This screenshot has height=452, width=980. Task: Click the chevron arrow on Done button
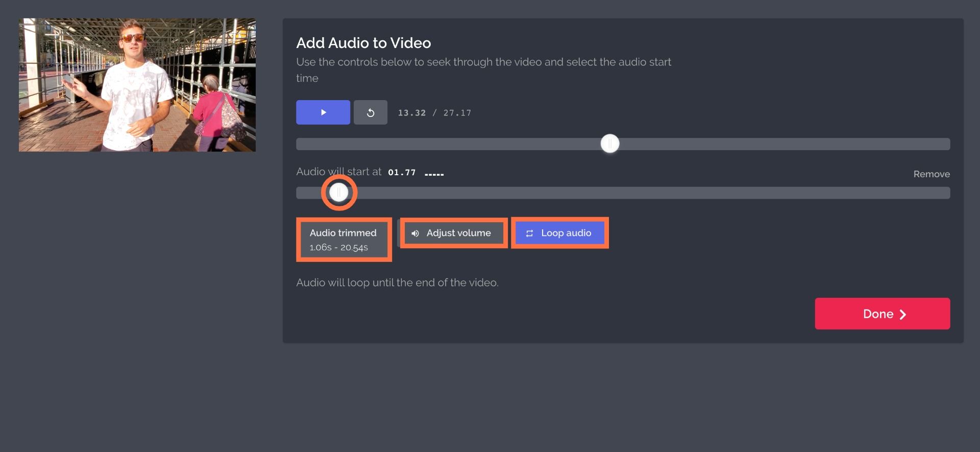tap(903, 314)
